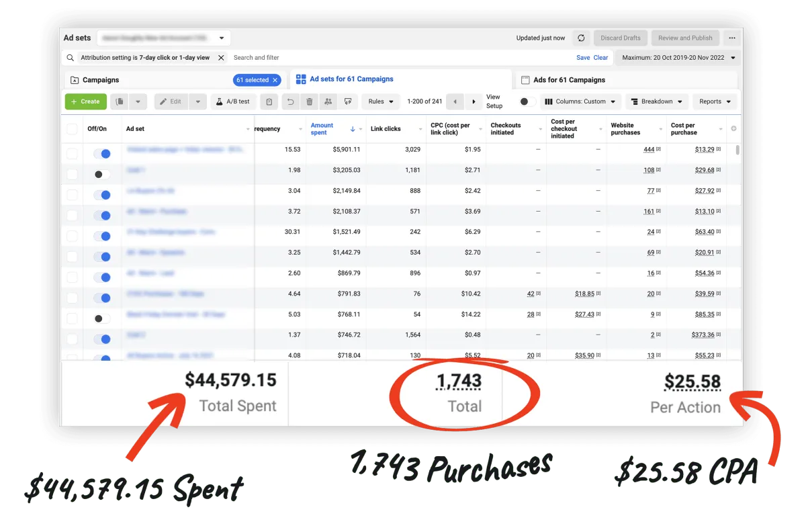Click Review and Publish button
Image resolution: width=806 pixels, height=532 pixels.
click(685, 38)
